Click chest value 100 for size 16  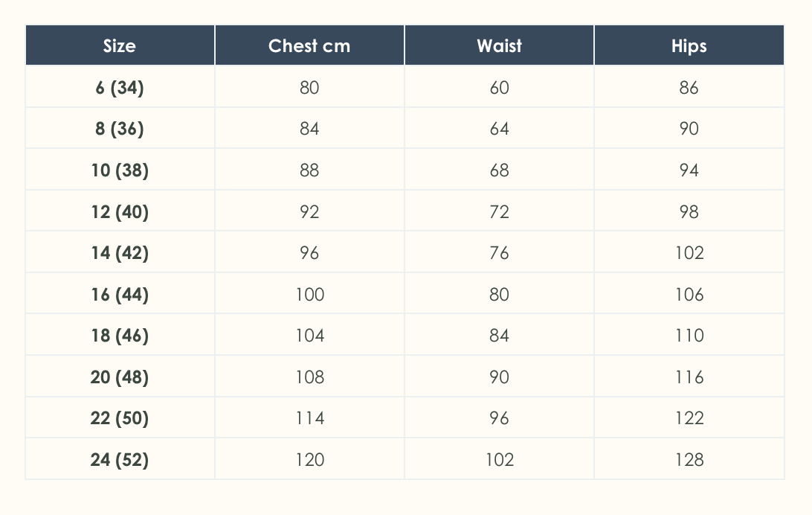coord(309,295)
